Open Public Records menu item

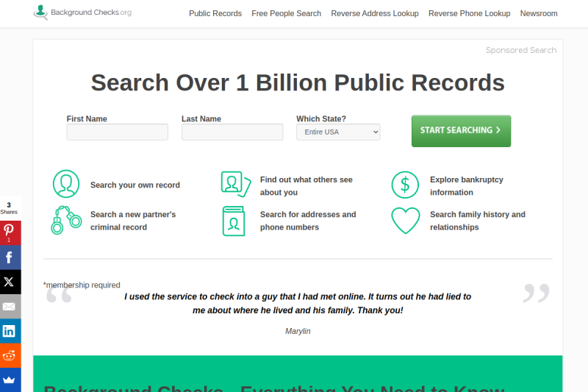(x=215, y=13)
